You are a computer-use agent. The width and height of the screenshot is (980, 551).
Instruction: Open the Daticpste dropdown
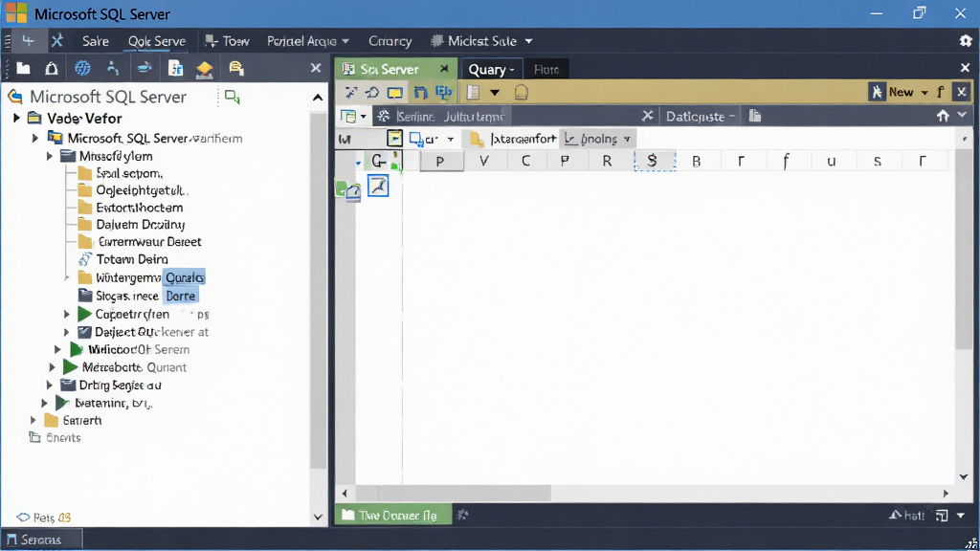701,116
